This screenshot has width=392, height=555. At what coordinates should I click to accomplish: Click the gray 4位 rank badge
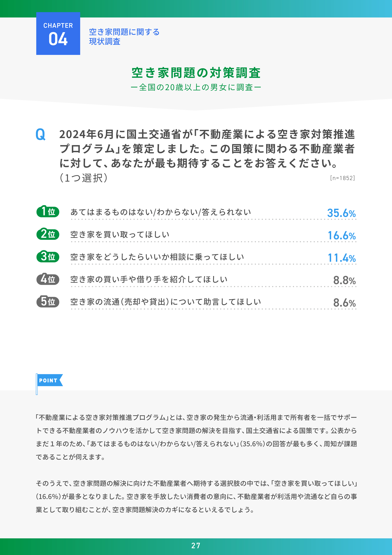click(x=48, y=279)
